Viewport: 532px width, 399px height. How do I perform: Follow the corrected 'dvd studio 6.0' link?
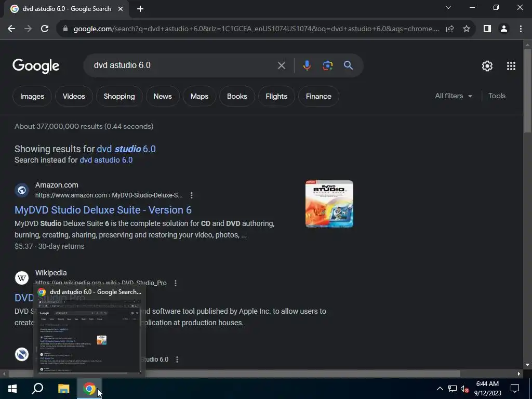pos(126,149)
